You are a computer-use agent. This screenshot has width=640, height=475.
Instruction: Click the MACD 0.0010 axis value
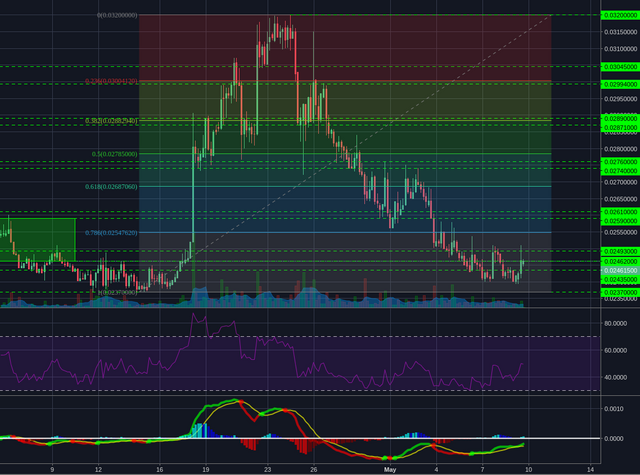pos(614,408)
